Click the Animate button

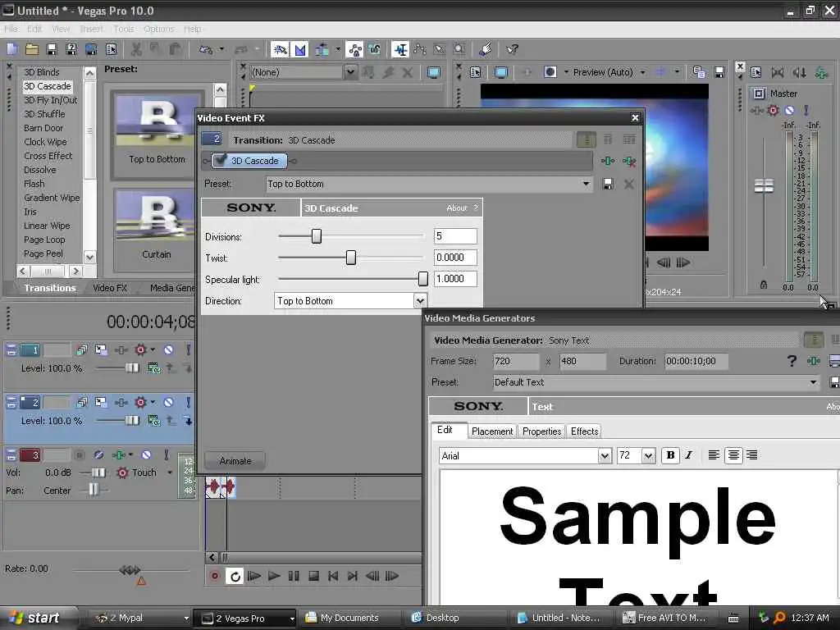coord(235,461)
